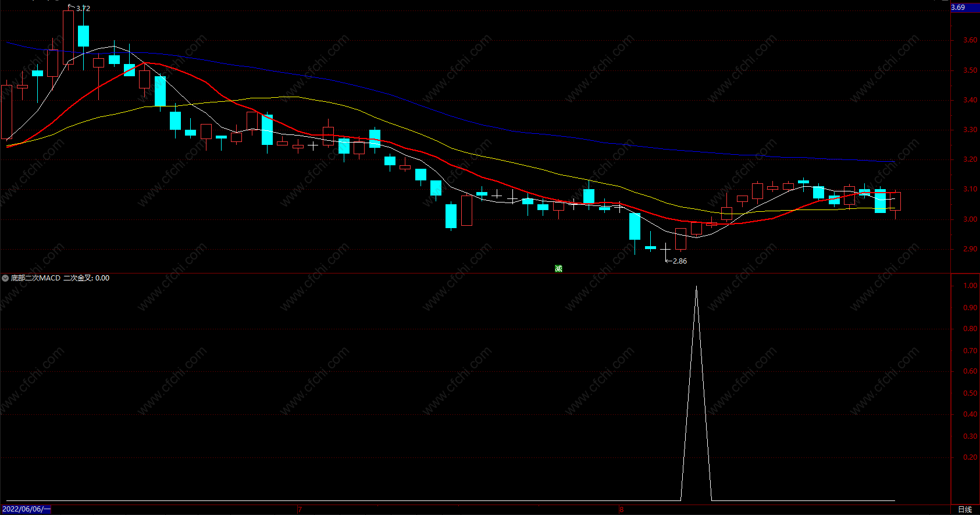The width and height of the screenshot is (980, 515).
Task: Click the 2.86 low price label
Action: [680, 261]
